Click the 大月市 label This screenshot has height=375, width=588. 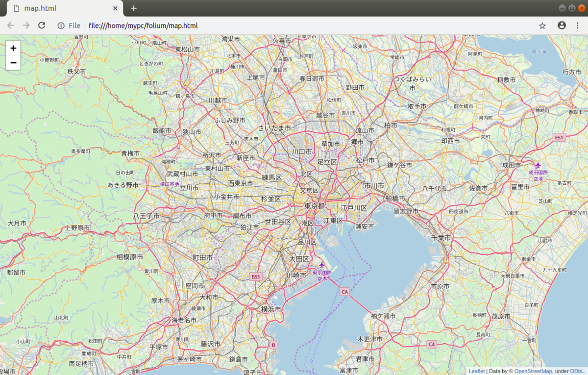click(x=17, y=223)
